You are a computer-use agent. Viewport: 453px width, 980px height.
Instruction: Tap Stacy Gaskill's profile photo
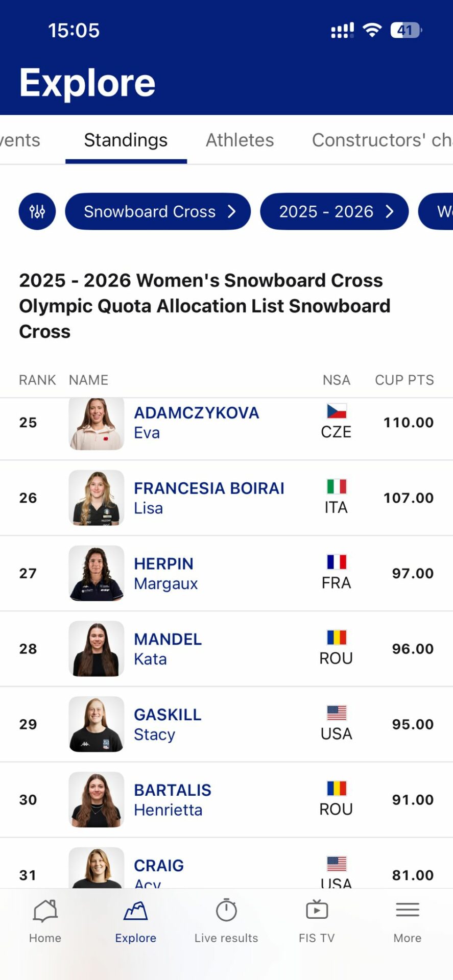click(97, 724)
